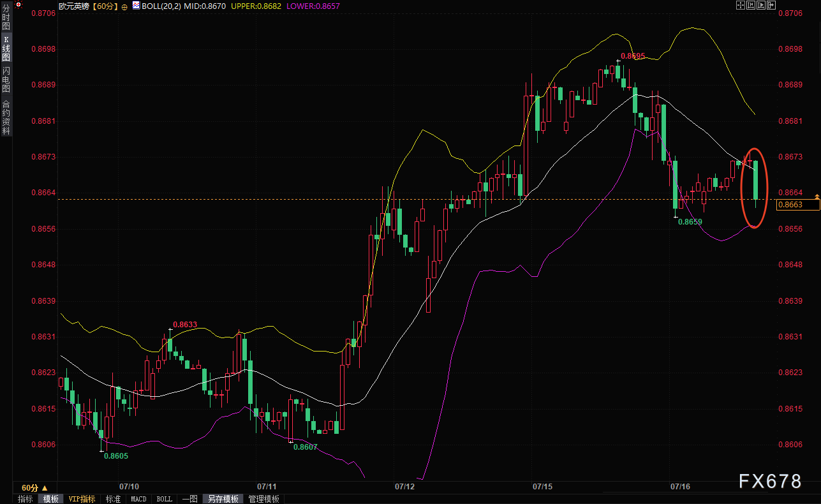Click the BOLL indicator chart icon in header
This screenshot has height=504, width=821.
137,6
